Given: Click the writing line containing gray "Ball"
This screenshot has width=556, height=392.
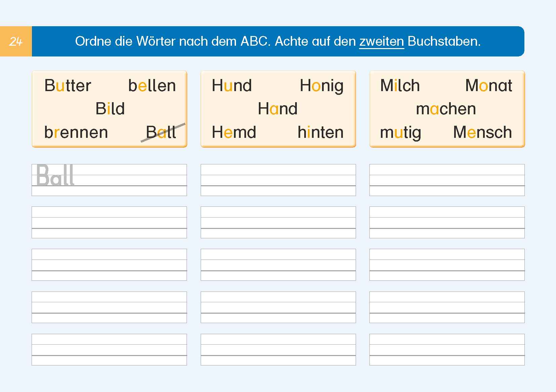Looking at the screenshot, I should point(109,180).
